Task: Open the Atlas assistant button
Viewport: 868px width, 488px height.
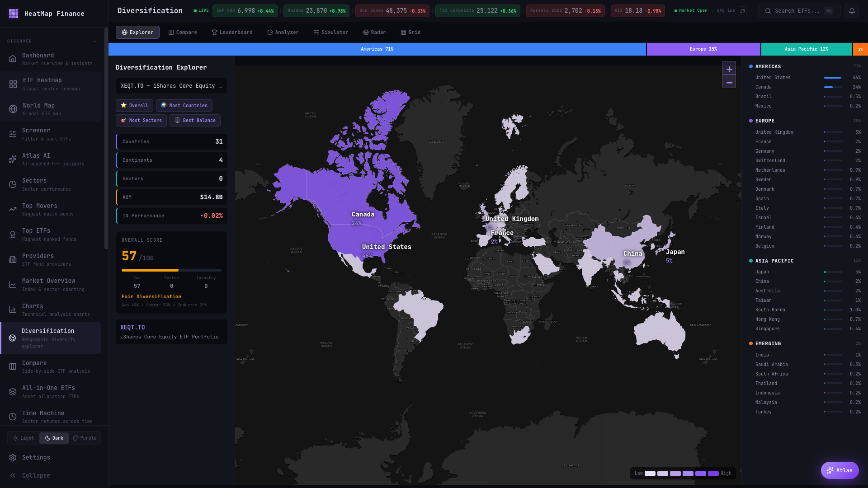Action: point(840,470)
